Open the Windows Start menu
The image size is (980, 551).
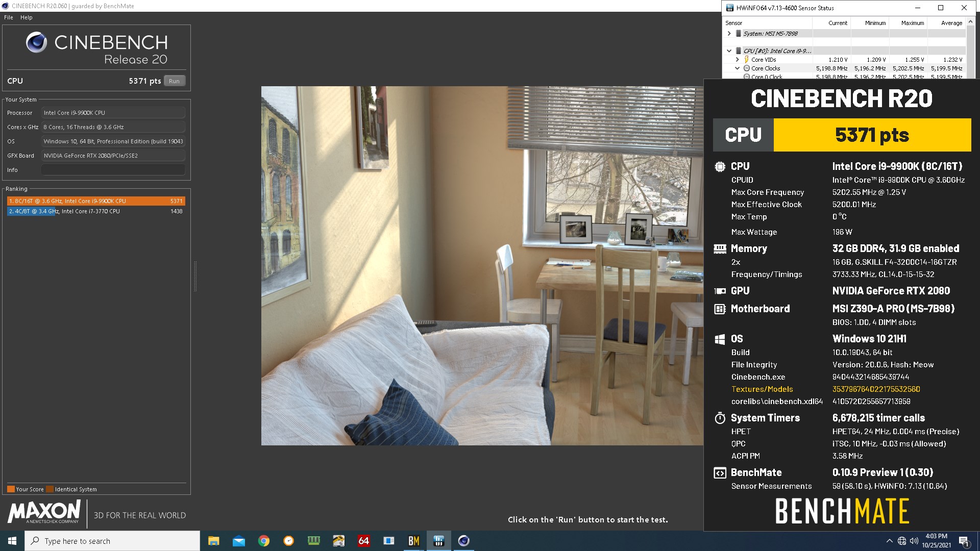(12, 541)
